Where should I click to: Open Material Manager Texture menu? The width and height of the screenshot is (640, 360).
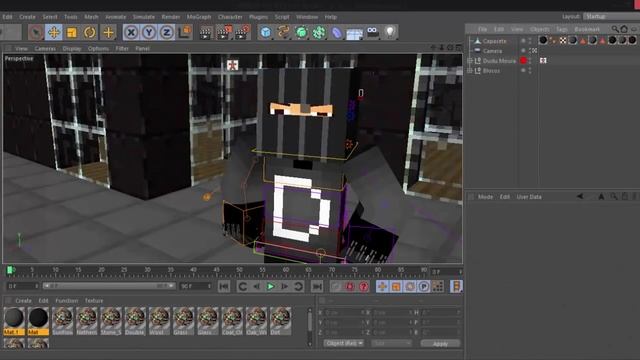point(94,300)
